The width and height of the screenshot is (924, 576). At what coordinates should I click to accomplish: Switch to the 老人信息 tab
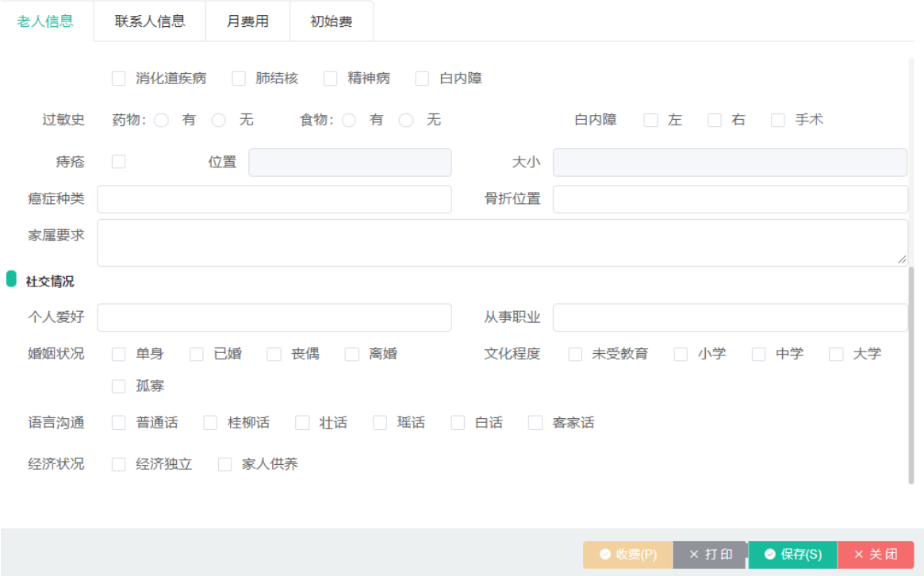pos(45,21)
